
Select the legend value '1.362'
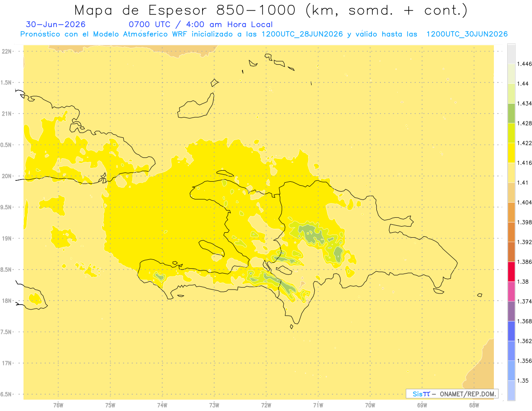tap(525, 341)
